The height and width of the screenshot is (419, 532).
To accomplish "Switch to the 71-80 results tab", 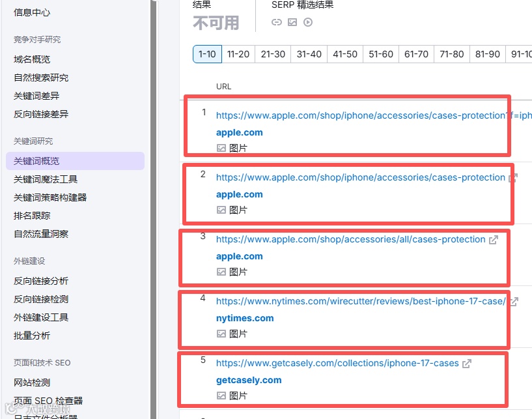I will coord(452,54).
